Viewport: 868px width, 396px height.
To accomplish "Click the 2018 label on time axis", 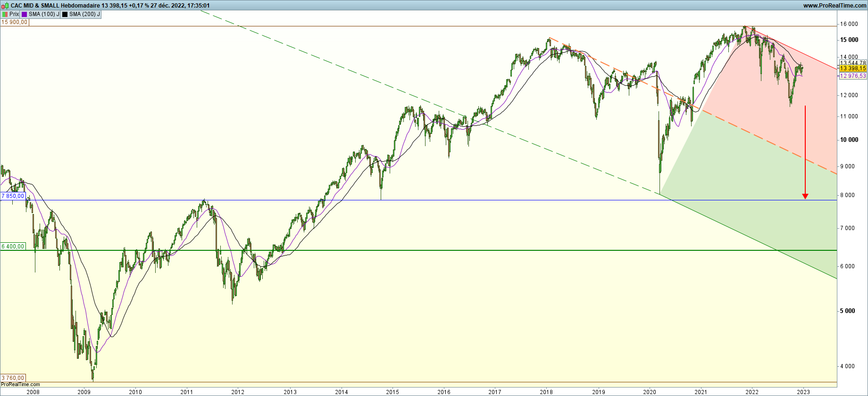I will pyautogui.click(x=546, y=392).
